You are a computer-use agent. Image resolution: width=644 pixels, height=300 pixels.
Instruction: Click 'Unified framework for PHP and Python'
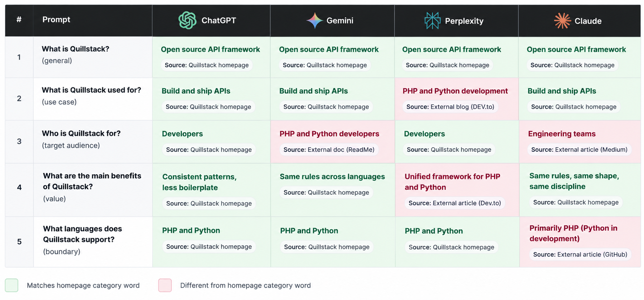coord(452,182)
